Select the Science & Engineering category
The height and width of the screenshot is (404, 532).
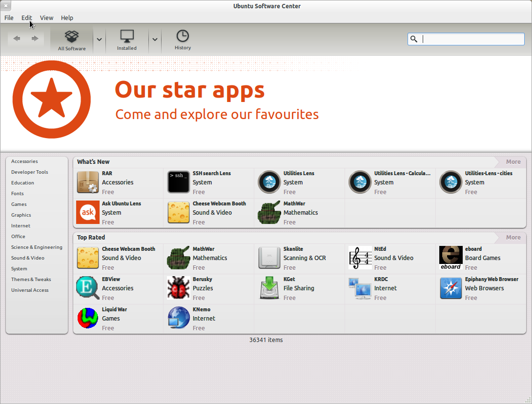pyautogui.click(x=37, y=247)
